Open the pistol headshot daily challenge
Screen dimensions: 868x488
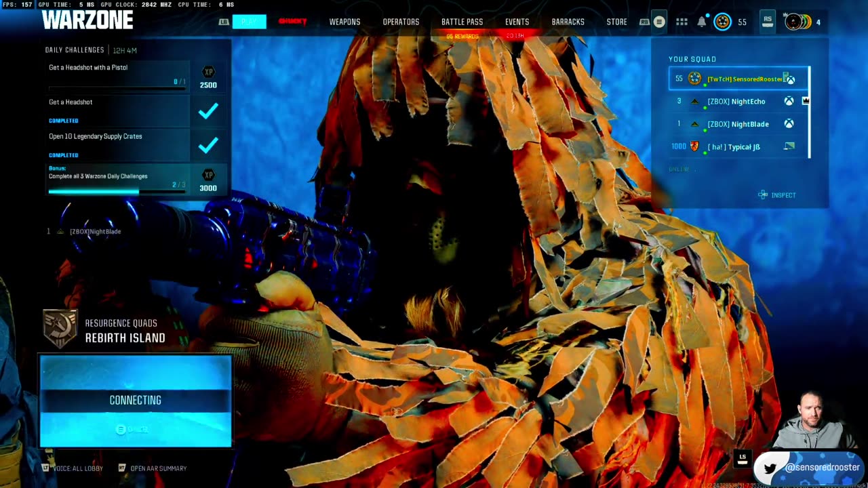[x=118, y=76]
